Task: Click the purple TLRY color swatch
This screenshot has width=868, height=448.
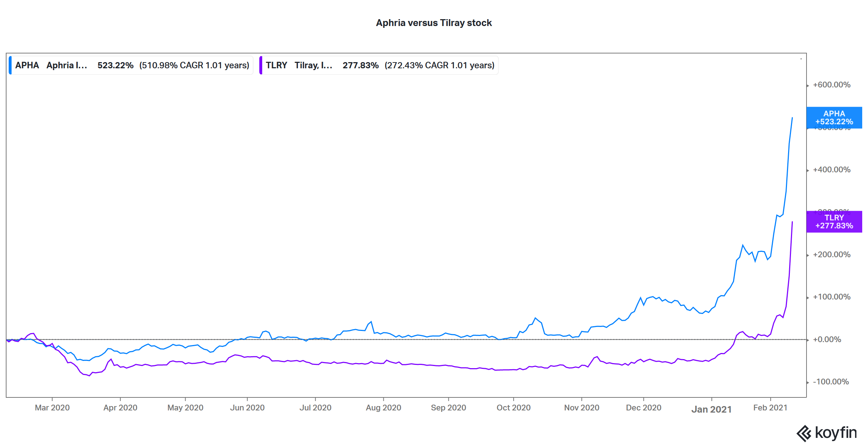Action: 261,65
